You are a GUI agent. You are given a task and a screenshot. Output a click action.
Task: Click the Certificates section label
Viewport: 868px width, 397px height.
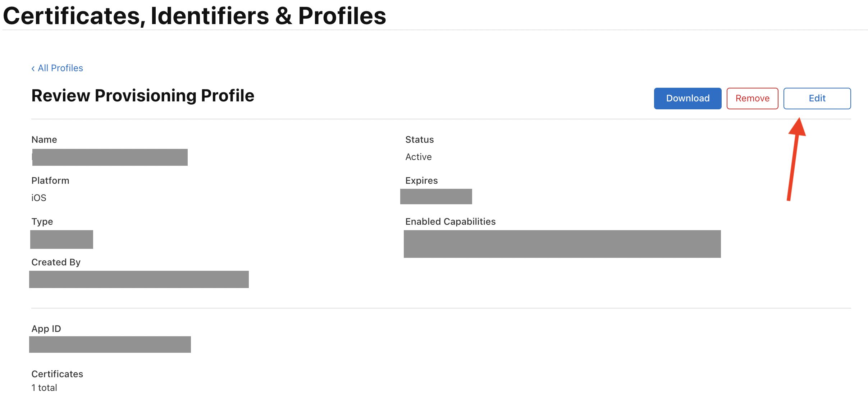[57, 374]
